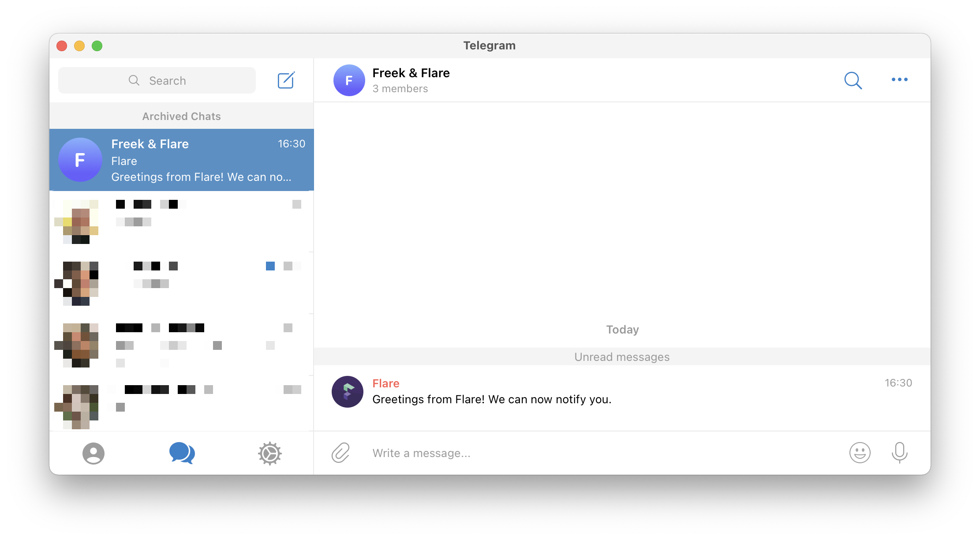Click the 16:30 timestamp on the message

click(x=898, y=383)
